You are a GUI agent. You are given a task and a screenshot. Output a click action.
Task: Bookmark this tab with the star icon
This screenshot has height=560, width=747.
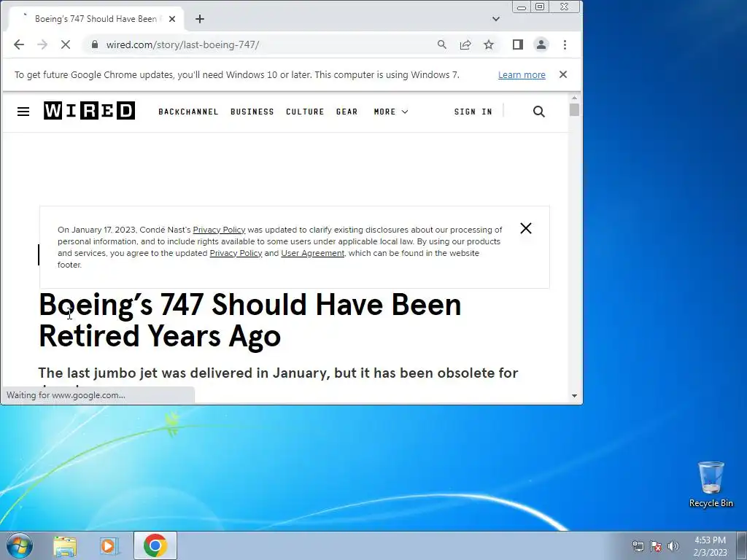489,44
